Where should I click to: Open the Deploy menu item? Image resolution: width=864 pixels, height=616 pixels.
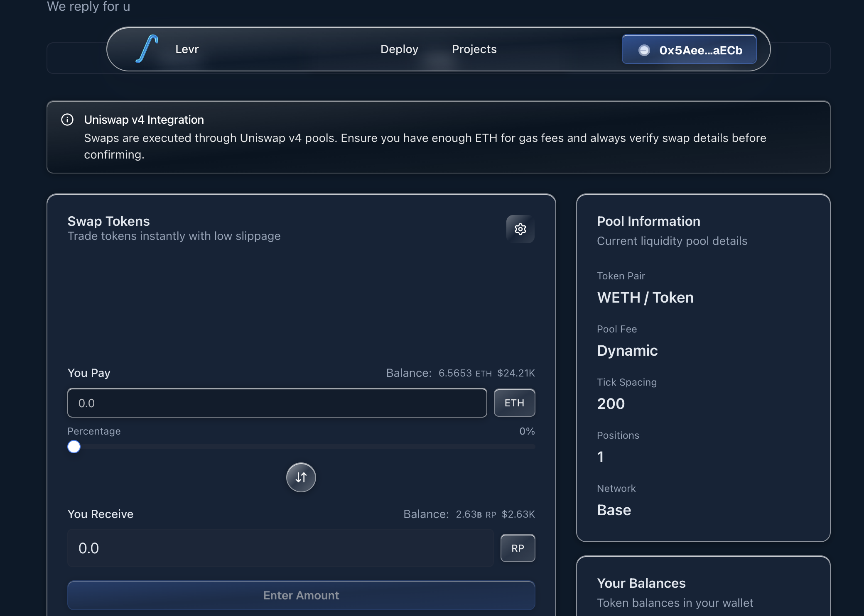(399, 49)
